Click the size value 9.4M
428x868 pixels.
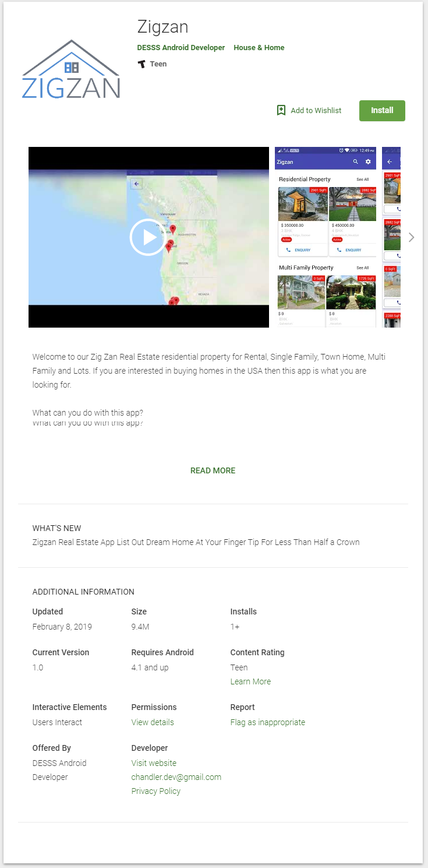click(140, 627)
